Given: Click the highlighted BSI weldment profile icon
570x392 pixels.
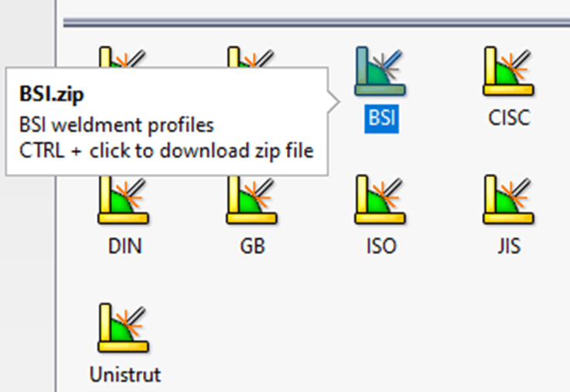Looking at the screenshot, I should pyautogui.click(x=381, y=71).
